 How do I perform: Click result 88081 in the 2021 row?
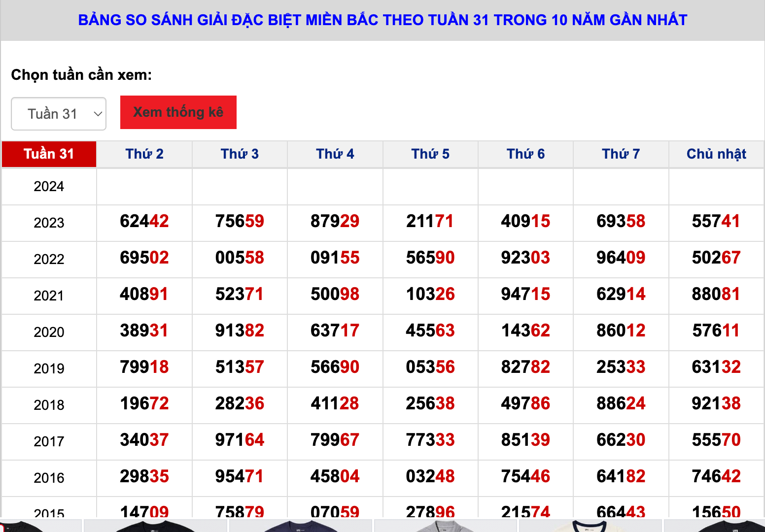[x=716, y=294]
